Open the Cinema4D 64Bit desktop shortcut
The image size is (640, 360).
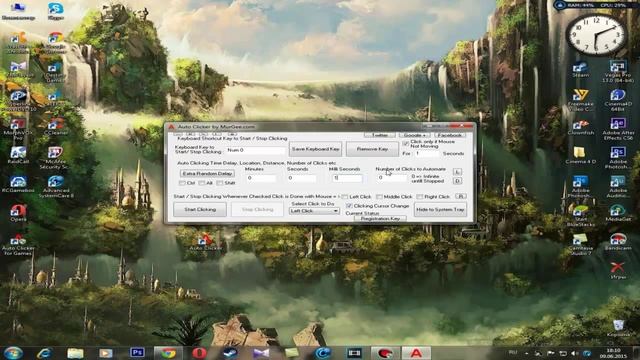(x=618, y=100)
